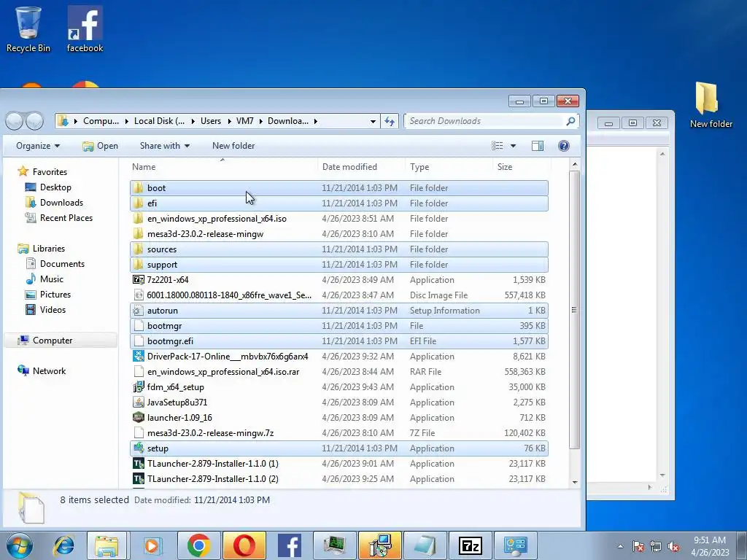This screenshot has height=560, width=747.
Task: Click the muted volume tray icon
Action: pos(673,546)
